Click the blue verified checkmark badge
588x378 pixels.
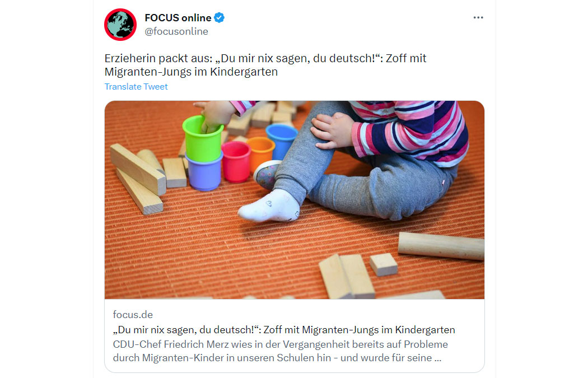[x=219, y=17]
